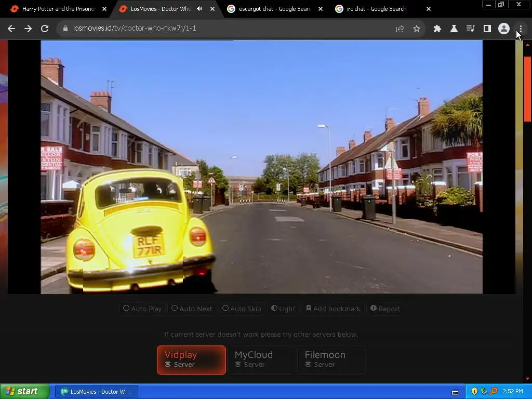This screenshot has height=399, width=532.
Task: Open media controls playlist icon
Action: click(471, 29)
